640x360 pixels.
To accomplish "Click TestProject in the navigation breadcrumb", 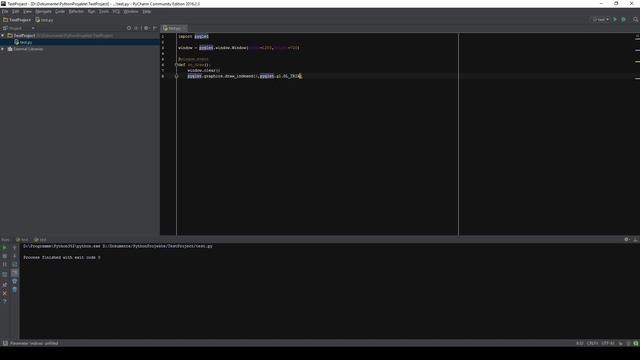I will pyautogui.click(x=17, y=20).
